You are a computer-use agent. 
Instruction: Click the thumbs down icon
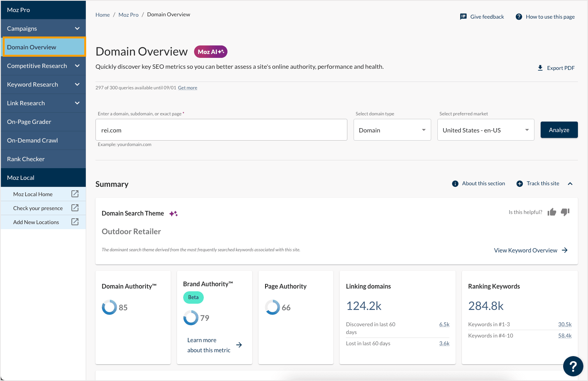(x=565, y=212)
